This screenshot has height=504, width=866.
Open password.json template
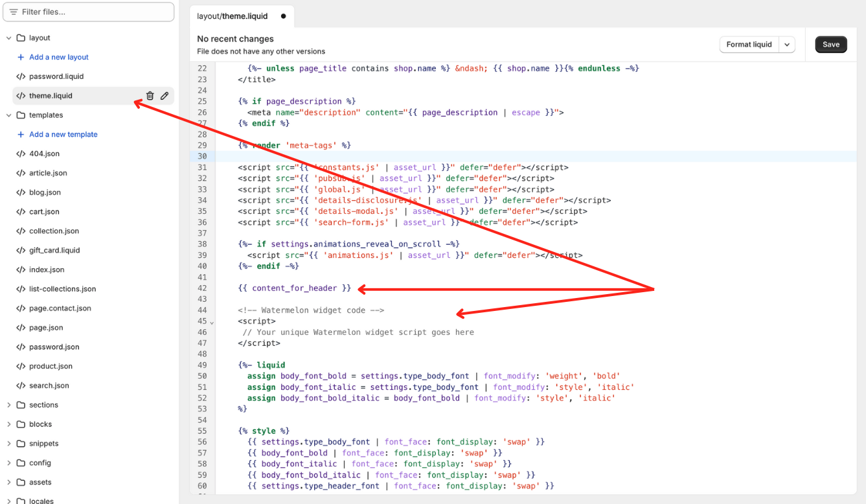(x=54, y=347)
